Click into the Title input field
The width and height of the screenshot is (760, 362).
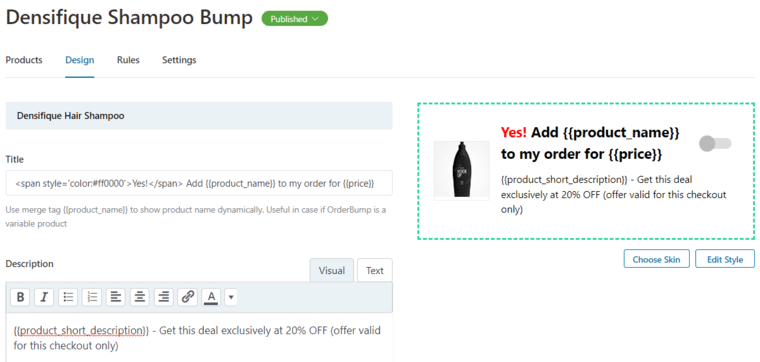199,183
